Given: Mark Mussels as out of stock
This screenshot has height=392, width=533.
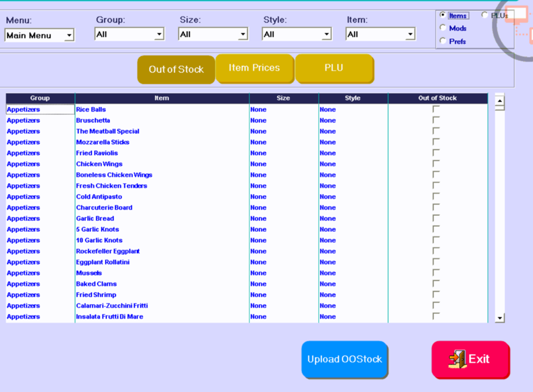Looking at the screenshot, I should 436,272.
